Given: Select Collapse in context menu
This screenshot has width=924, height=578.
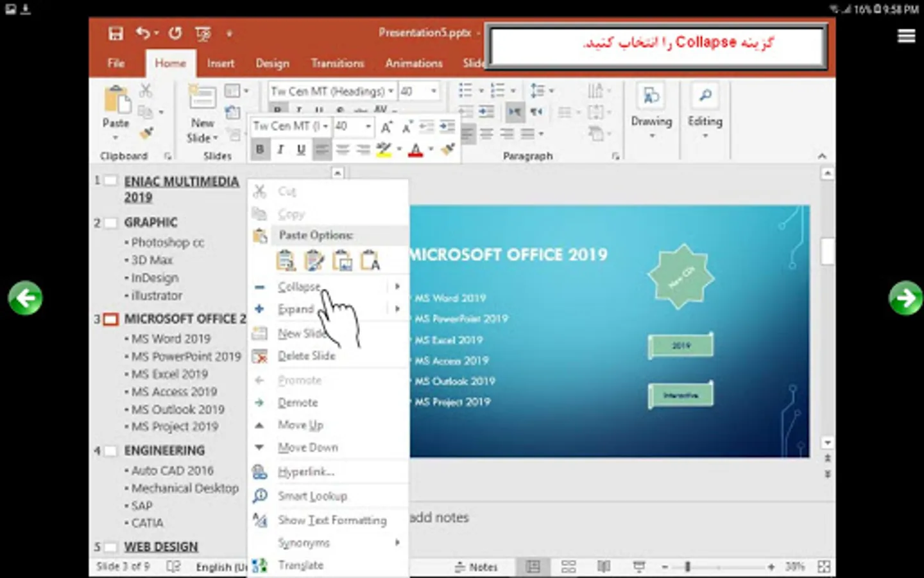Looking at the screenshot, I should click(328, 286).
